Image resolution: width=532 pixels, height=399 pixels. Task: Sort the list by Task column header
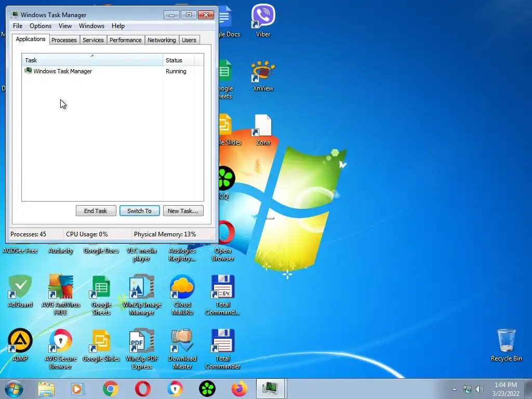pyautogui.click(x=92, y=60)
